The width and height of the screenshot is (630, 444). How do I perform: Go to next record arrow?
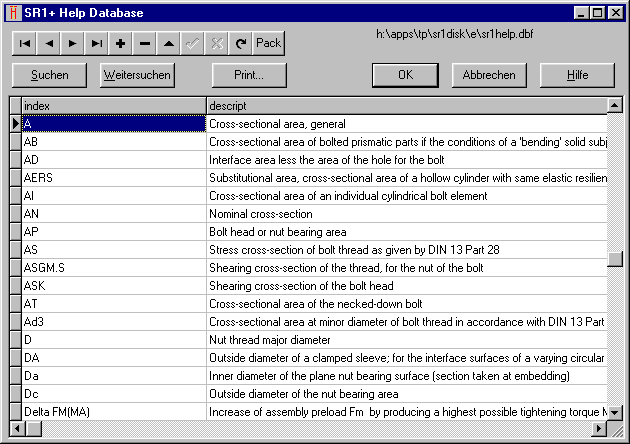pyautogui.click(x=73, y=43)
